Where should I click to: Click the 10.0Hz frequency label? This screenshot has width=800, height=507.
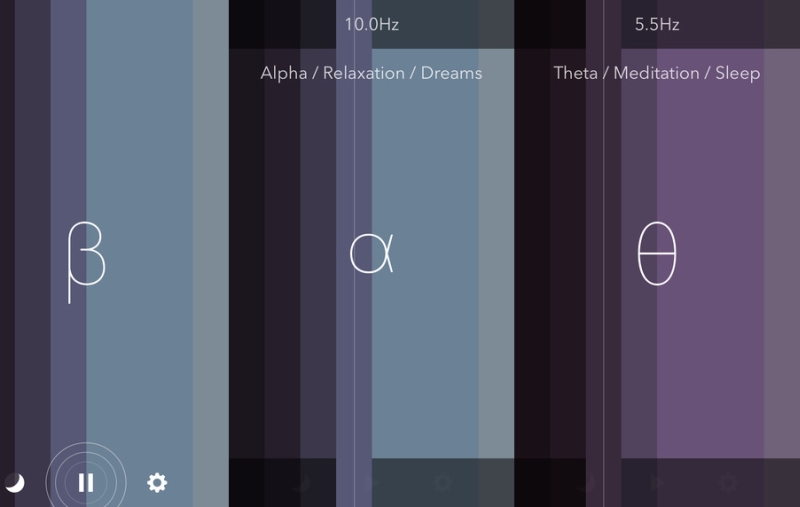(371, 24)
